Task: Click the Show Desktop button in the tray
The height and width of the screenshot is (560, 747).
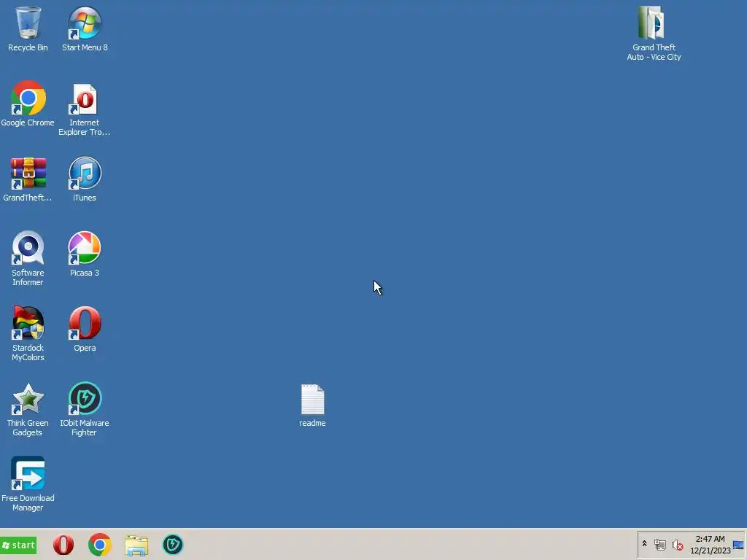Action: click(x=739, y=545)
